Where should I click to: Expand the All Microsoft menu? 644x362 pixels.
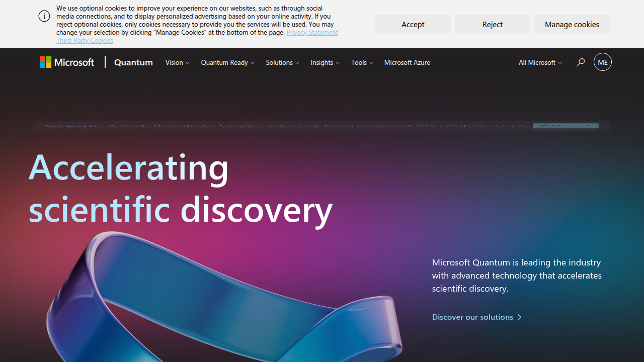pyautogui.click(x=540, y=62)
